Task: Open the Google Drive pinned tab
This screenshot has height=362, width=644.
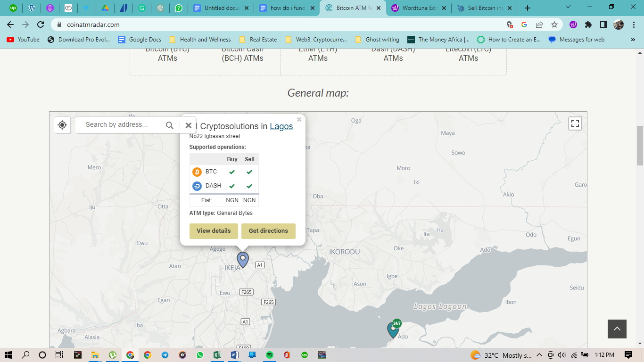Action: pyautogui.click(x=105, y=8)
